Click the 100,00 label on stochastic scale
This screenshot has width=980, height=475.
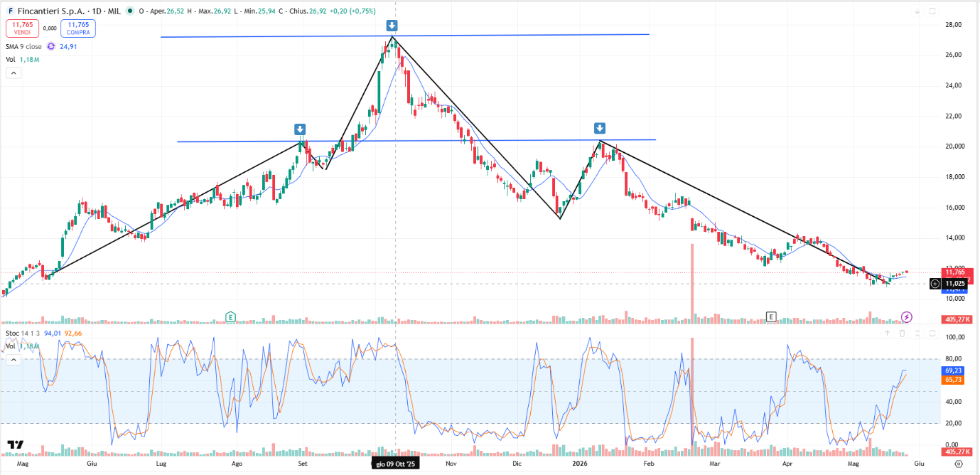(x=954, y=338)
